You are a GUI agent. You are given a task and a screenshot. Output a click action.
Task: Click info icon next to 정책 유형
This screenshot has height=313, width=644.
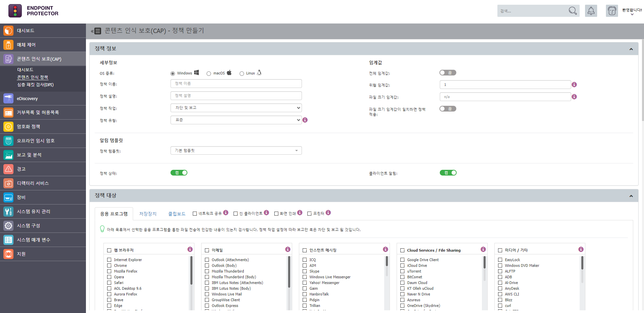[x=305, y=120]
